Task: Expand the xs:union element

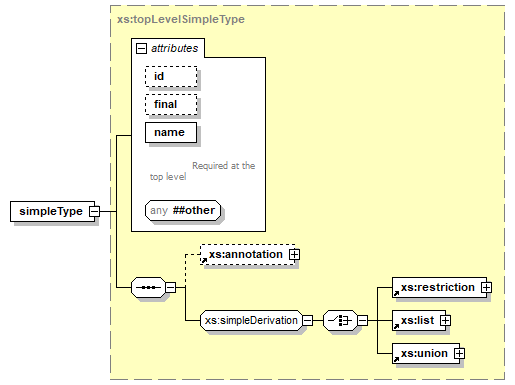Action: tap(459, 353)
